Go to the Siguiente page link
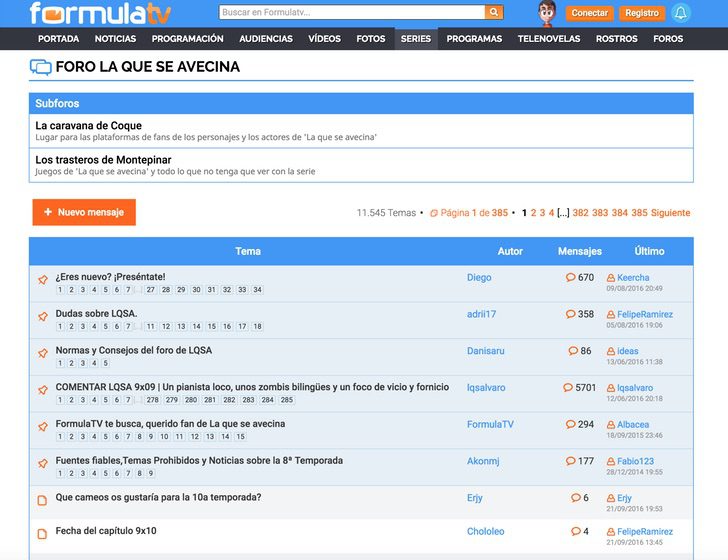This screenshot has height=560, width=728. pyautogui.click(x=670, y=213)
